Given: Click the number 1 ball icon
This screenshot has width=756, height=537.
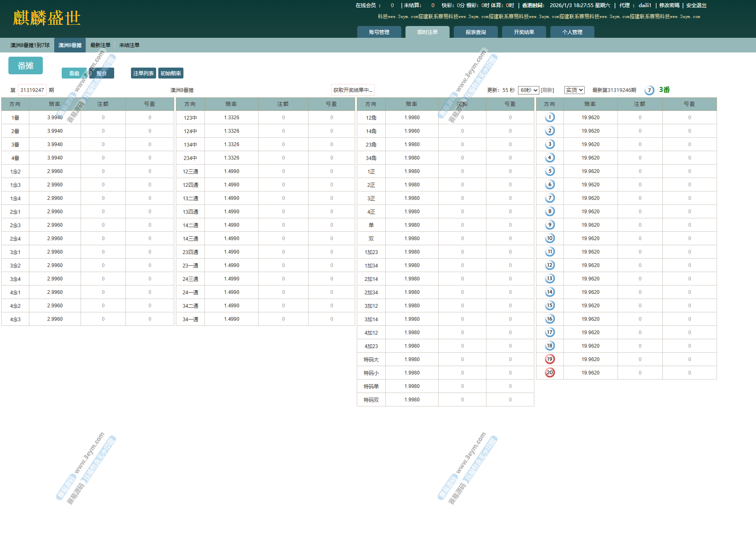Looking at the screenshot, I should tap(549, 118).
